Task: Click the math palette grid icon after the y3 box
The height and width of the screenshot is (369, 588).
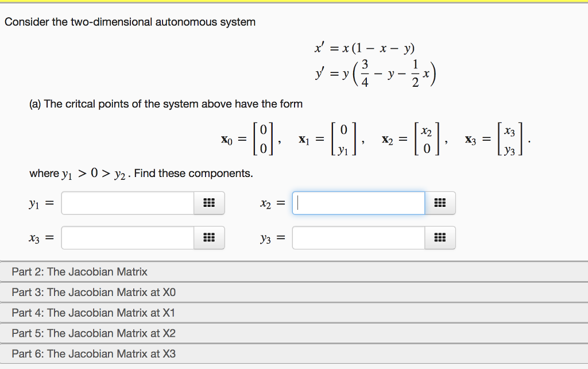Action: tap(440, 237)
